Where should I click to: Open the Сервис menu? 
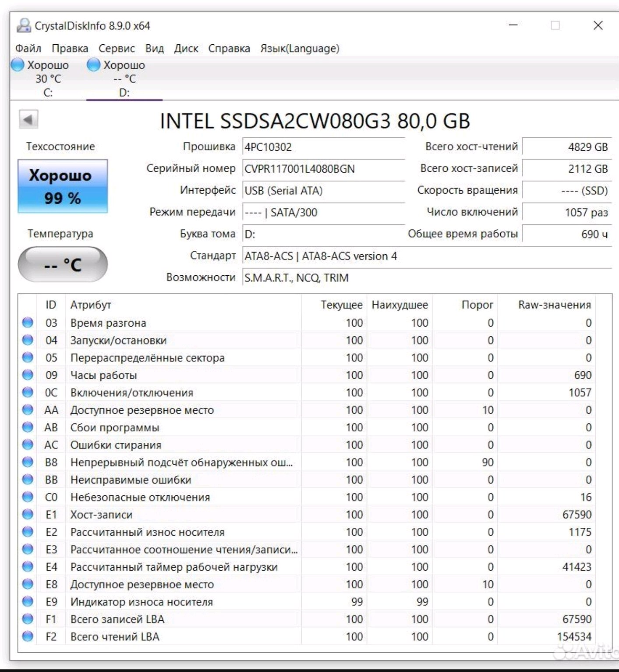(x=117, y=48)
